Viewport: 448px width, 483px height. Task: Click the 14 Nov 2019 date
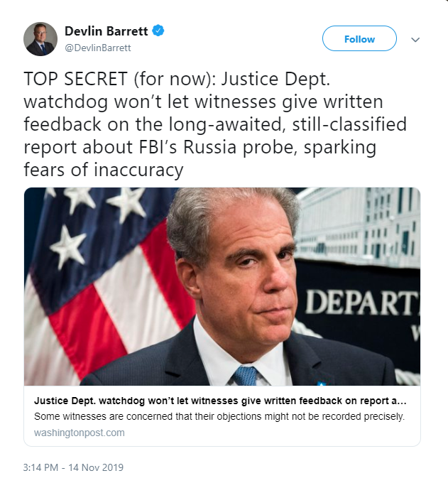[x=96, y=467]
